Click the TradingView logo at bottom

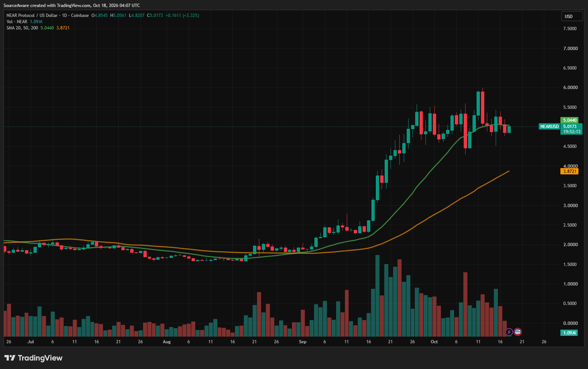click(33, 358)
